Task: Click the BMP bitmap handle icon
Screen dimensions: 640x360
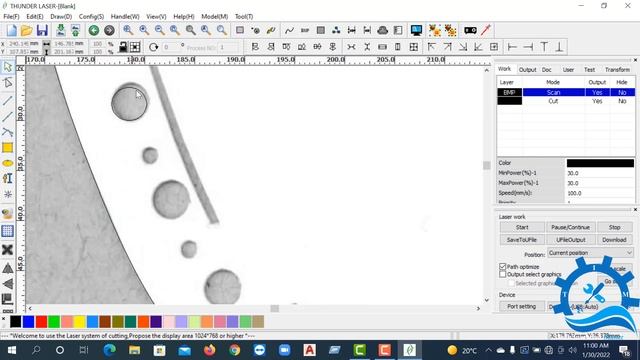Action: pyautogui.click(x=305, y=30)
